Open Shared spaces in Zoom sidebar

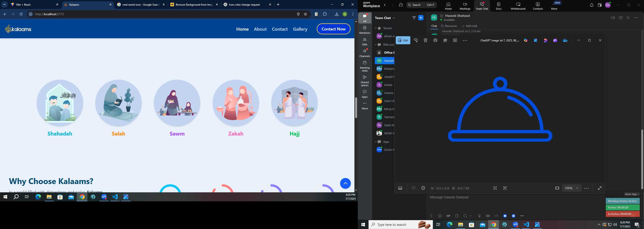[365, 81]
